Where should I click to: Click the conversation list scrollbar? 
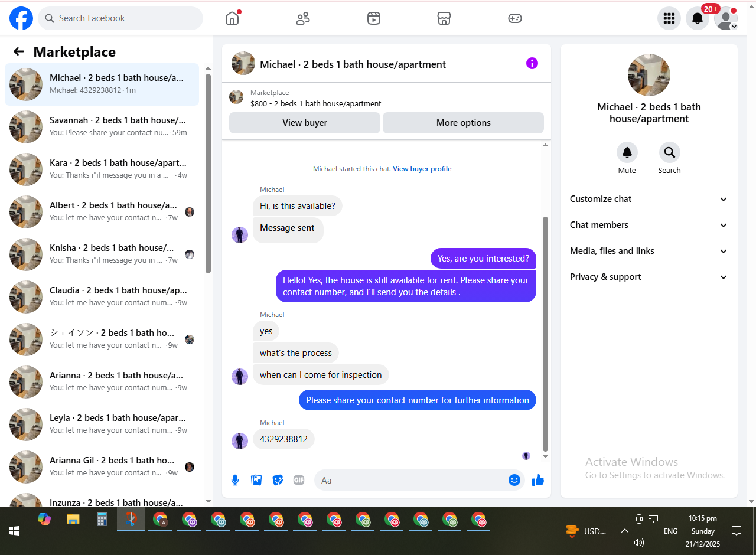pyautogui.click(x=208, y=174)
